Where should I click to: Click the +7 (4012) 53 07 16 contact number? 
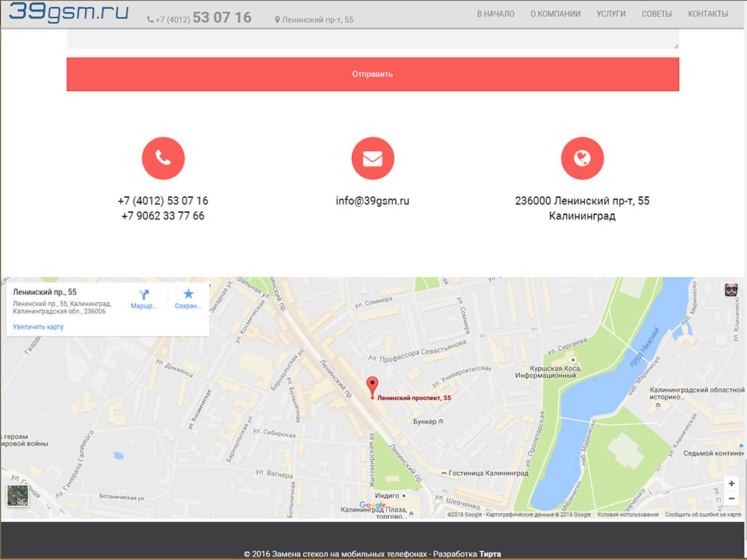[x=163, y=200]
